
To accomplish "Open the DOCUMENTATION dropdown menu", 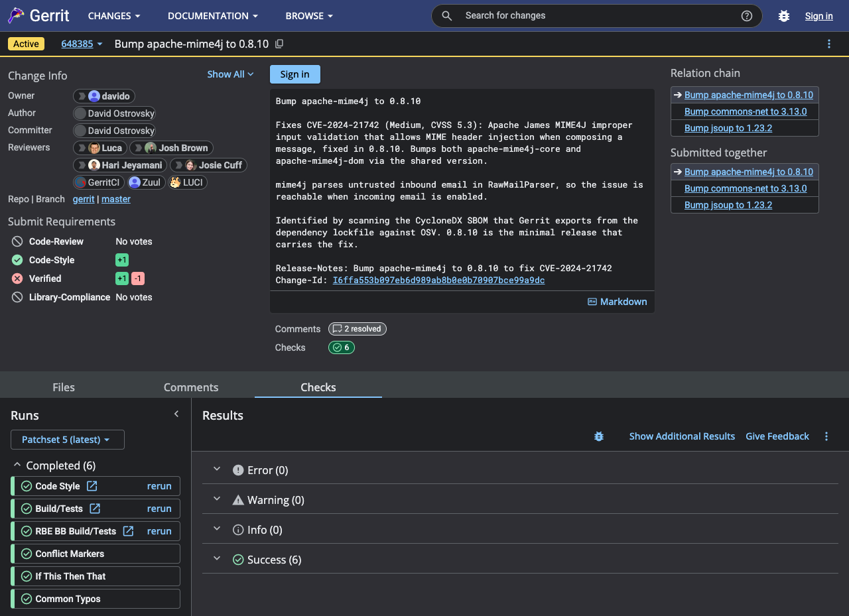I will (x=213, y=16).
